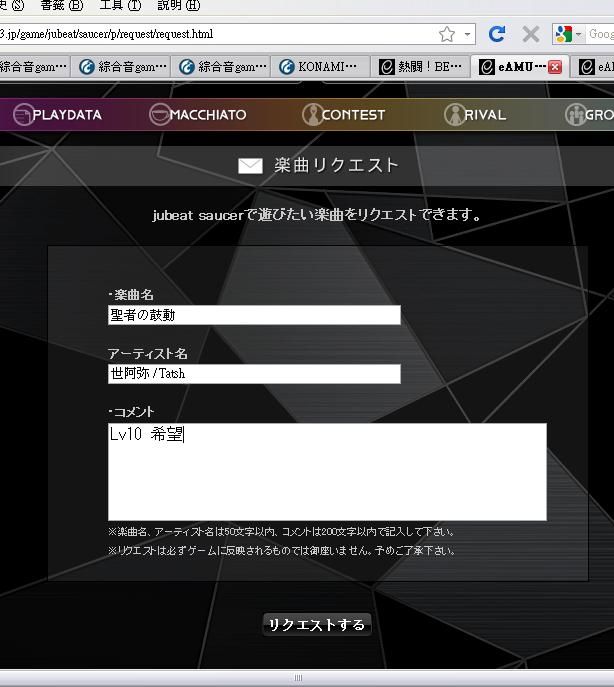Click the CONTEST person icon
Image resolution: width=614 pixels, height=687 pixels.
[x=312, y=115]
